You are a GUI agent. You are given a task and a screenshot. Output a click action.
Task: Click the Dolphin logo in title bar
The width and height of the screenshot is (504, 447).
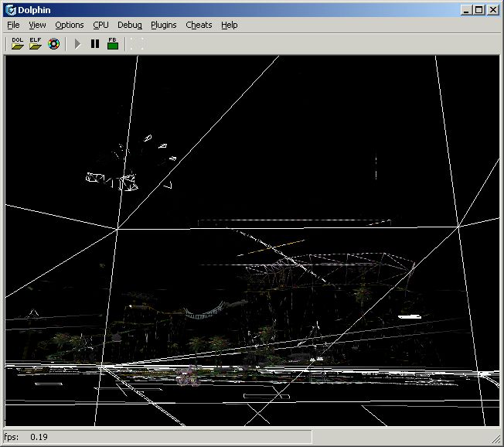[x=11, y=10]
